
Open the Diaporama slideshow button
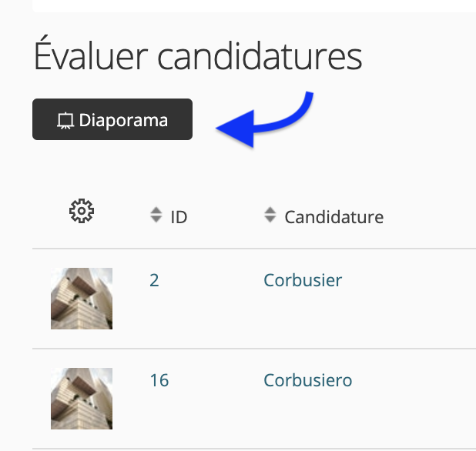coord(112,119)
